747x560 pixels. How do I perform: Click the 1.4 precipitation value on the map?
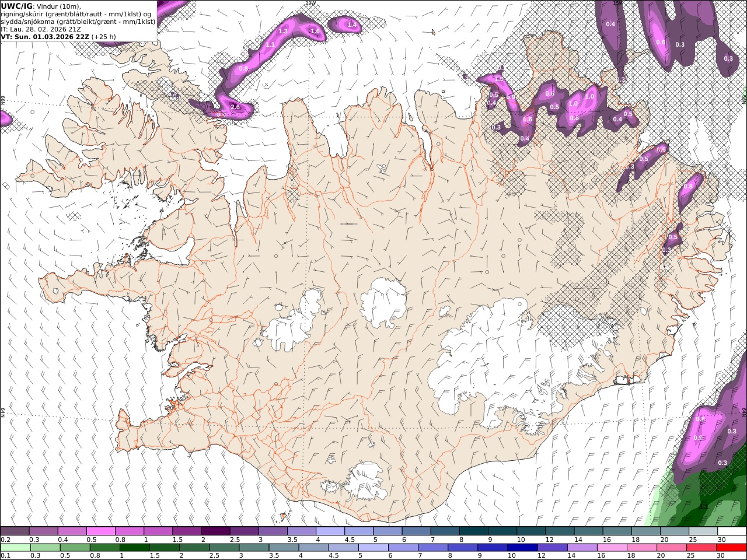point(352,24)
